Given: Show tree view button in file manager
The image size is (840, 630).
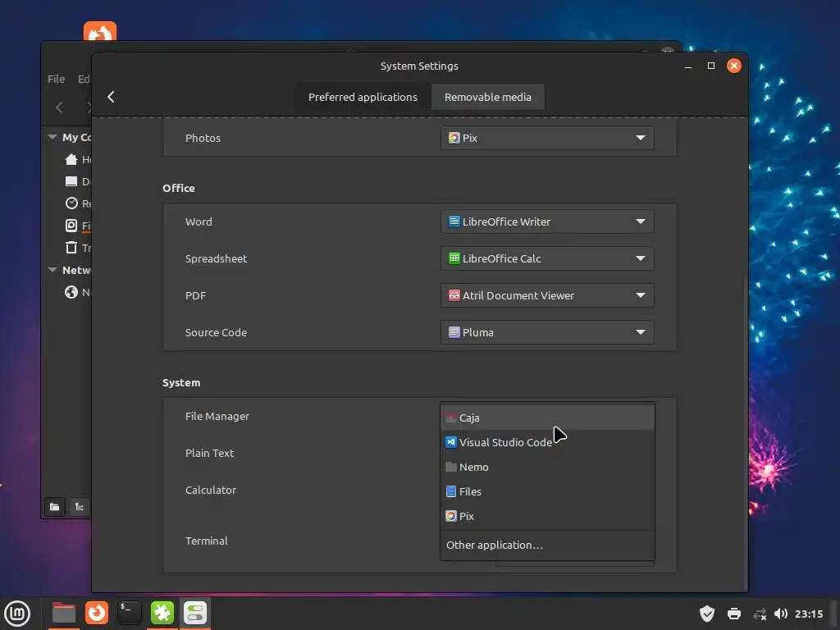Looking at the screenshot, I should pyautogui.click(x=79, y=507).
